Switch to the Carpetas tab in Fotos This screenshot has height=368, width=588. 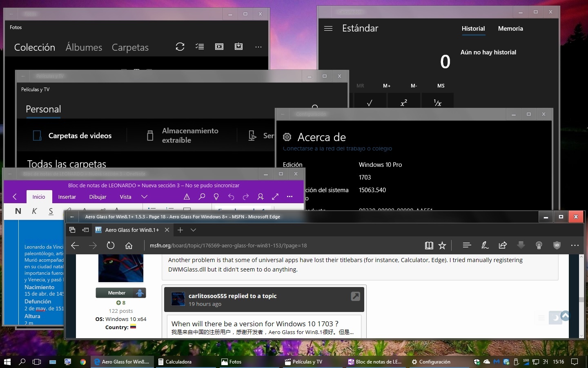click(130, 47)
